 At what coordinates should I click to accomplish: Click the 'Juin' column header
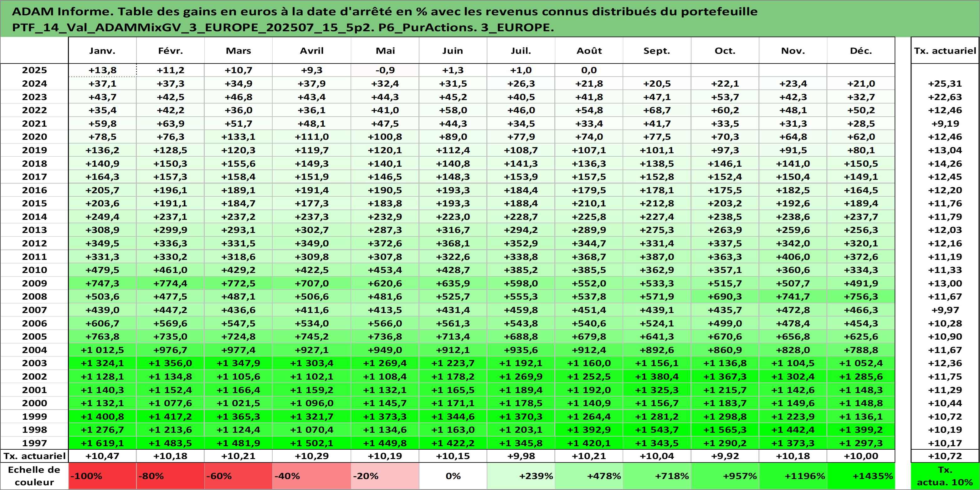click(453, 51)
